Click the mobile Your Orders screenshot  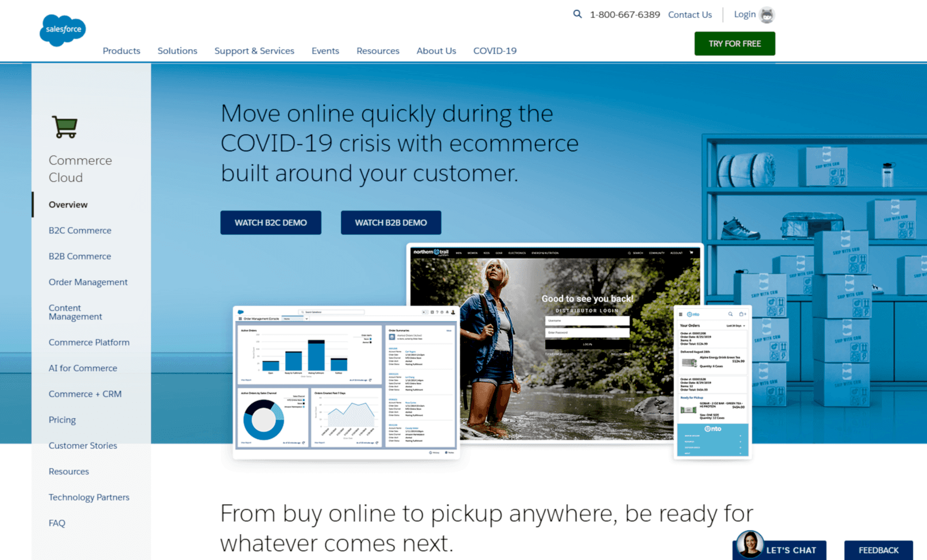pos(712,382)
